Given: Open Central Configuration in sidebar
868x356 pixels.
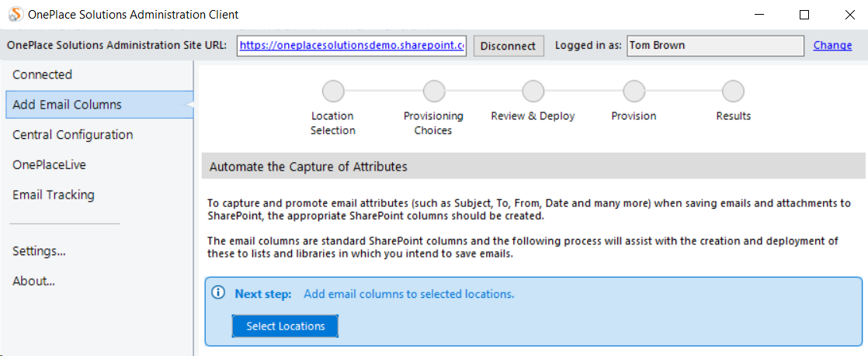Looking at the screenshot, I should click(x=72, y=134).
